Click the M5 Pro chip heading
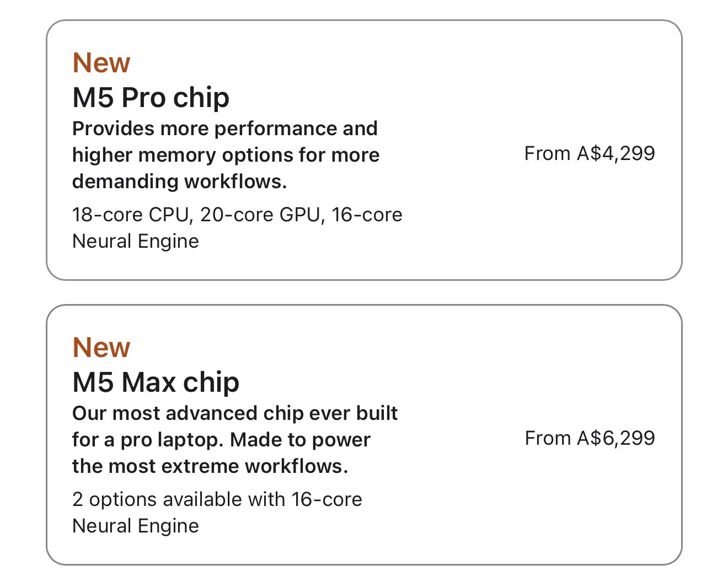Image resolution: width=728 pixels, height=586 pixels. click(151, 98)
